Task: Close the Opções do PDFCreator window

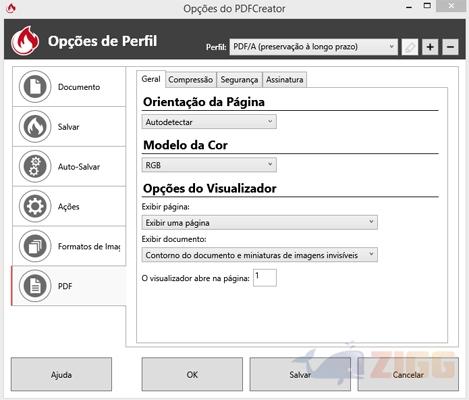Action: [x=451, y=6]
